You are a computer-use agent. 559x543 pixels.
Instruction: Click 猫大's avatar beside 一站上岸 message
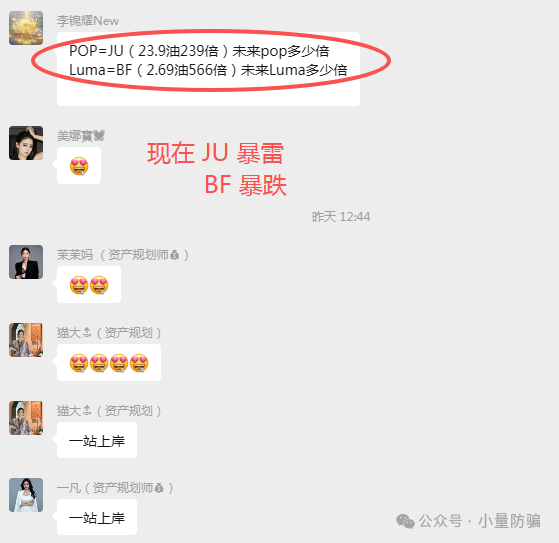[26, 418]
